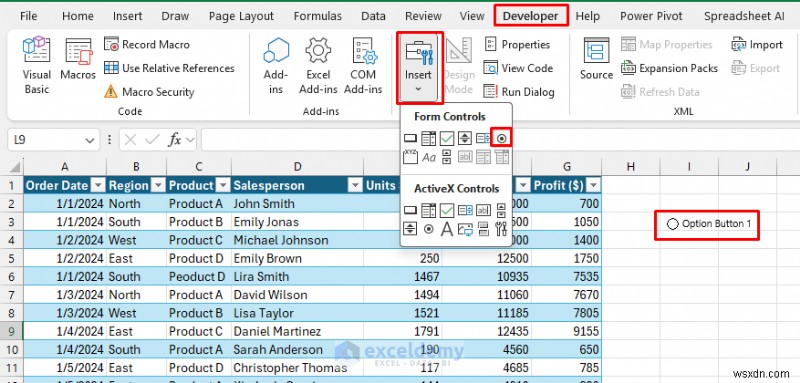The width and height of the screenshot is (800, 383).
Task: Start Record Macro
Action: pos(147,44)
